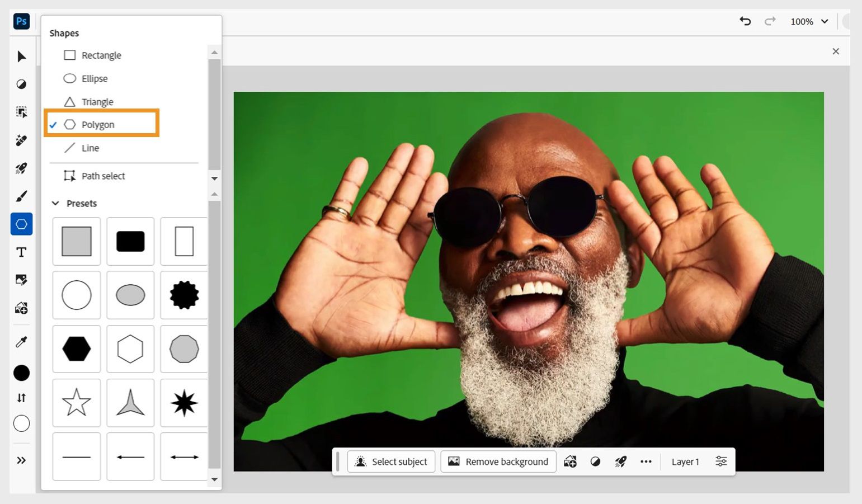Screen dimensions: 862x504
Task: Click Select subject in the contextual taskbar
Action: (391, 461)
